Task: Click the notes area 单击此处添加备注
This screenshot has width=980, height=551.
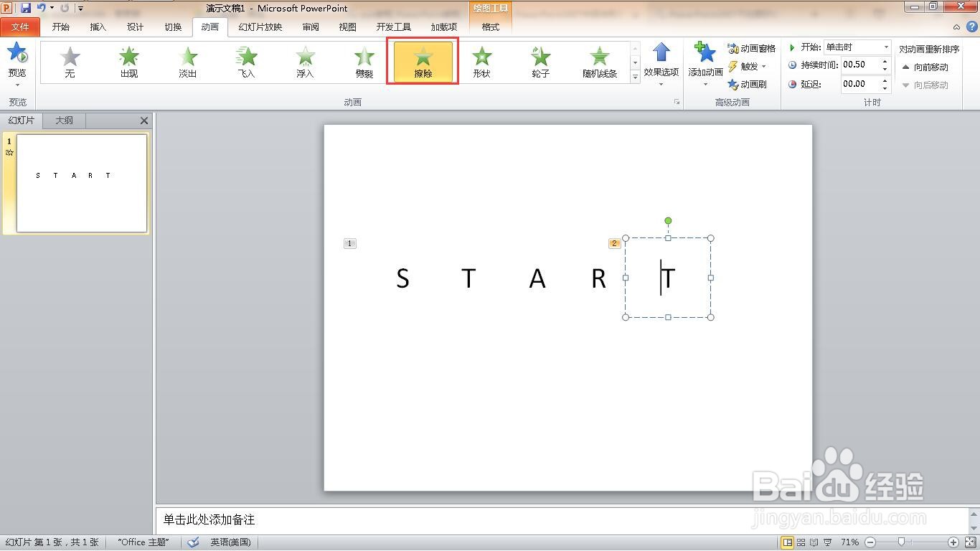Action: (562, 519)
